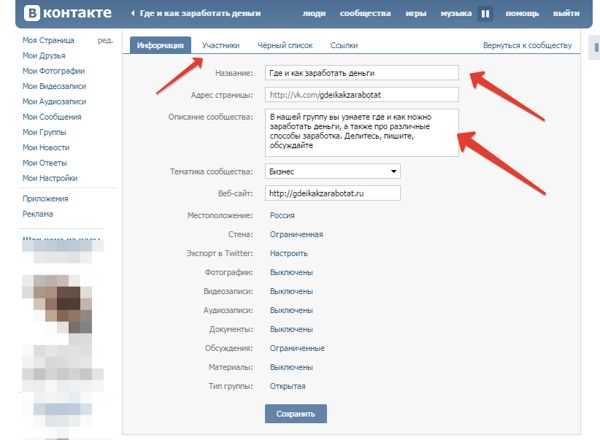Open музыка in header menu
The height and width of the screenshot is (440, 600).
click(x=456, y=13)
